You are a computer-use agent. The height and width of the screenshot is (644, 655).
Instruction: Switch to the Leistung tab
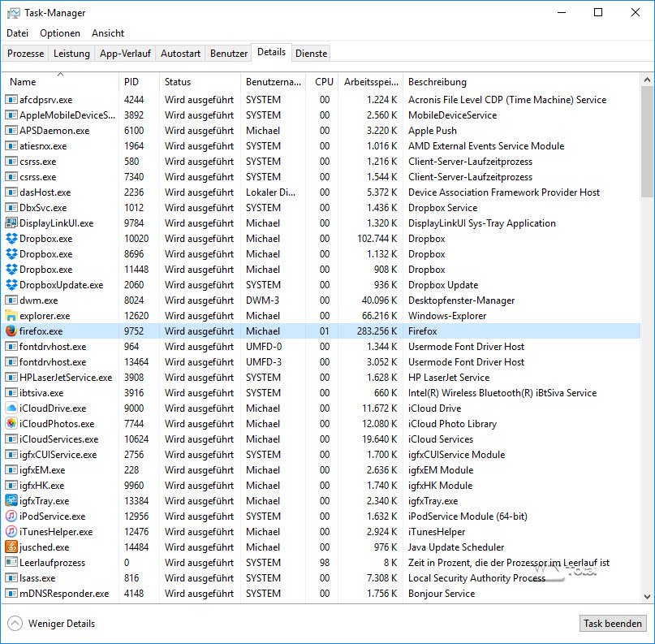click(71, 54)
